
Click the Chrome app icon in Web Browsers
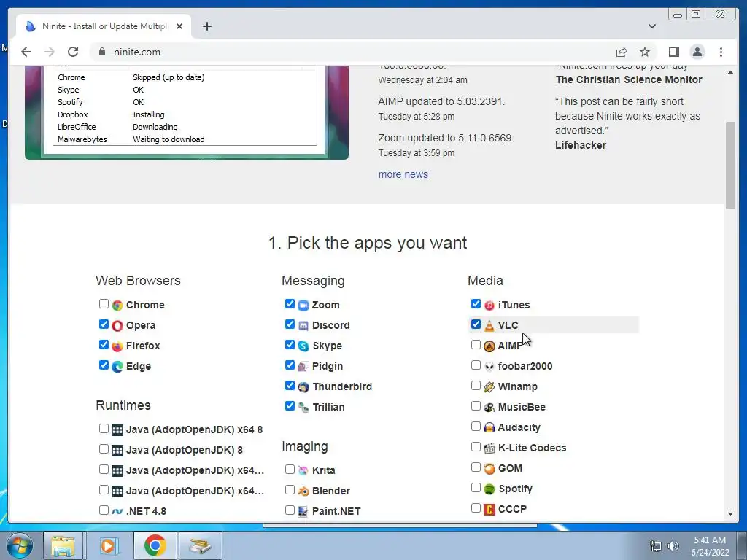point(117,306)
